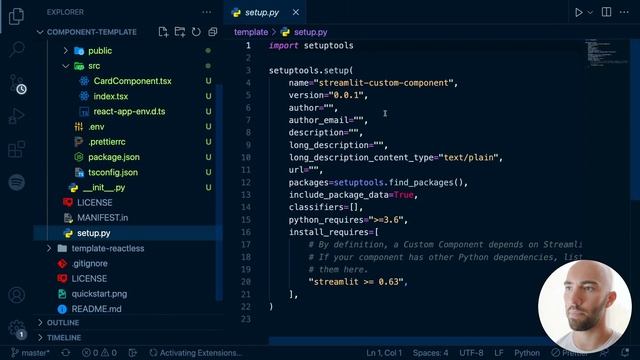Open Explorer views and more actions menu
640x360 pixels.
[207, 12]
